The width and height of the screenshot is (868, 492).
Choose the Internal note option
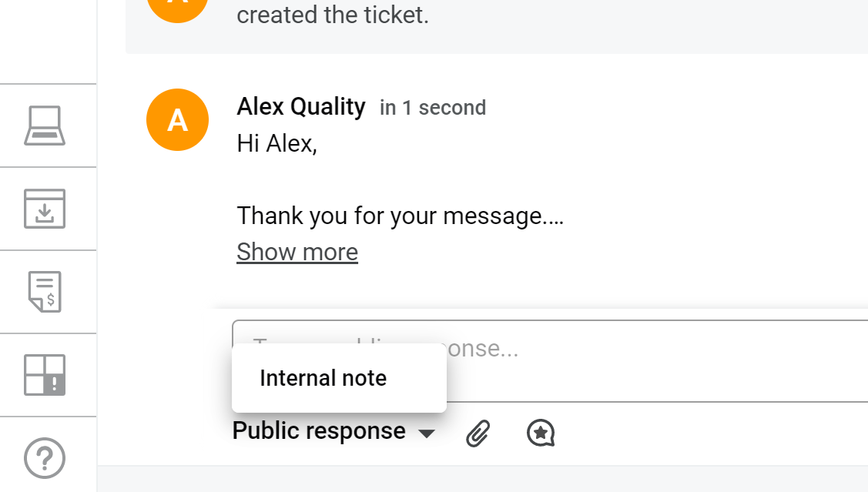pos(323,378)
